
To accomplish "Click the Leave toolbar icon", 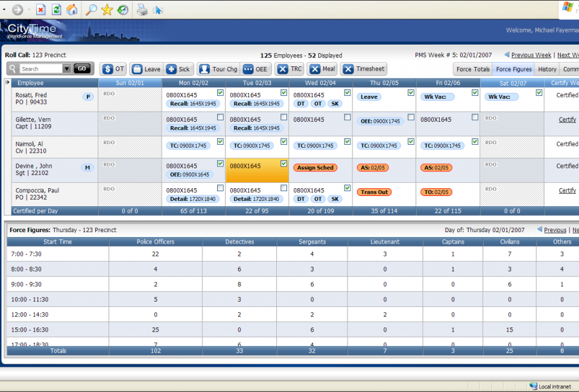I will point(138,69).
